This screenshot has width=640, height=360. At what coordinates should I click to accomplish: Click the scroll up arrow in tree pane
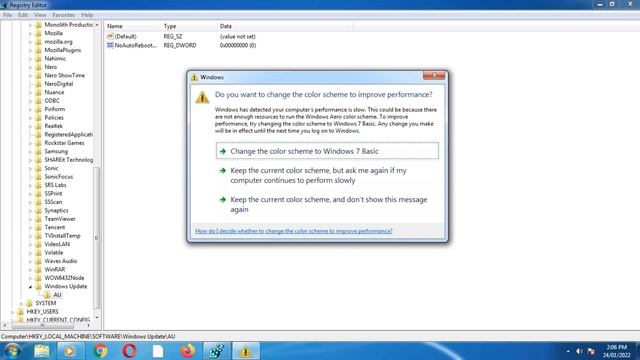click(x=97, y=25)
